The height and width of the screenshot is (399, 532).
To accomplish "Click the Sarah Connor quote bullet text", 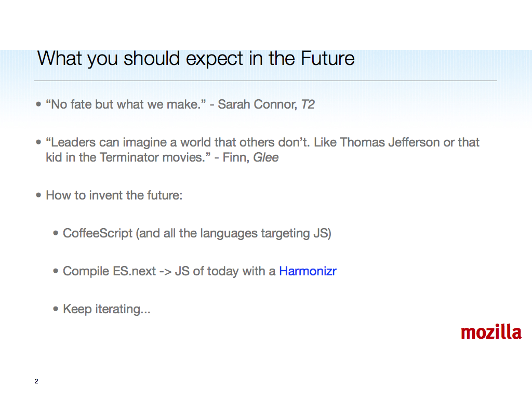I will (180, 104).
